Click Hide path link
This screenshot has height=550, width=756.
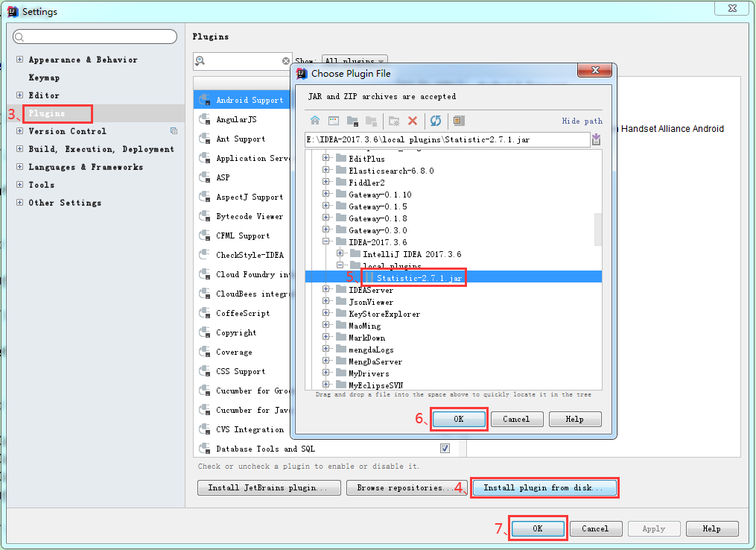point(582,121)
